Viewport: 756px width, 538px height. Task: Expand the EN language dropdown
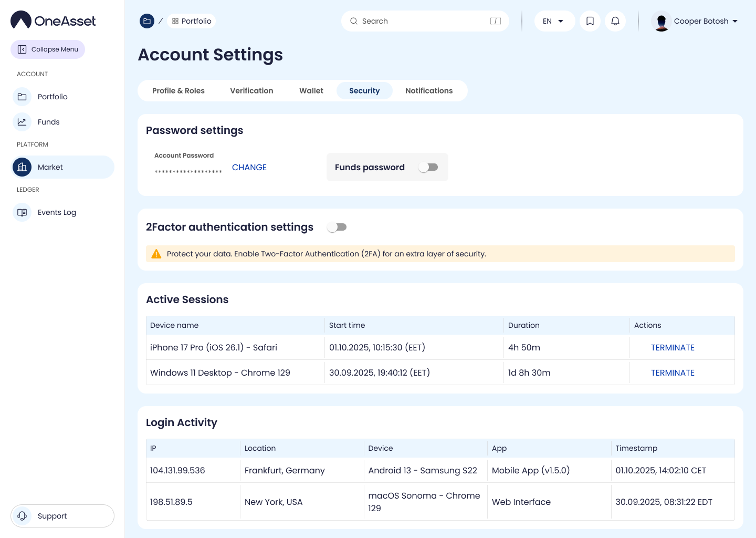554,21
